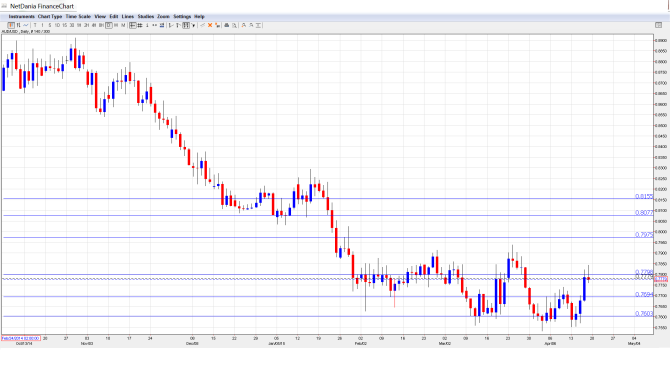The width and height of the screenshot is (670, 377).
Task: Click the gray toolbar icon left of the orange X
Action: (203, 25)
